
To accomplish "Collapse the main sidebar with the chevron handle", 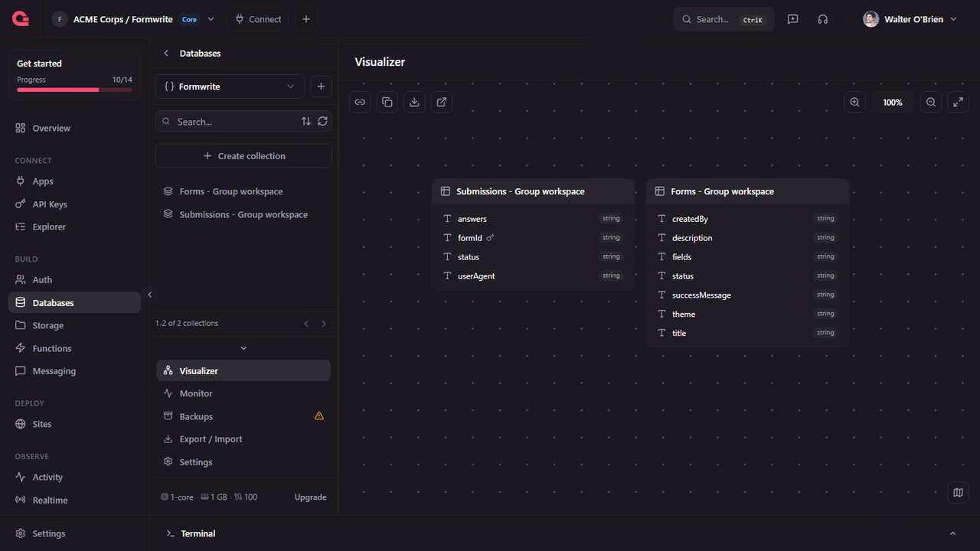I will pyautogui.click(x=149, y=295).
